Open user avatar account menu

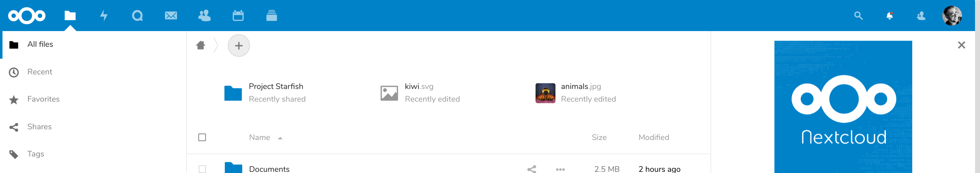(x=952, y=16)
